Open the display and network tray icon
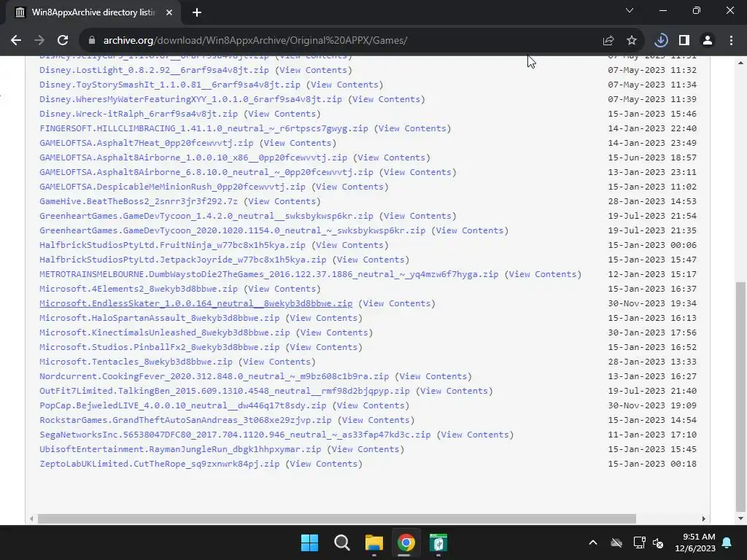747x560 pixels. (639, 542)
